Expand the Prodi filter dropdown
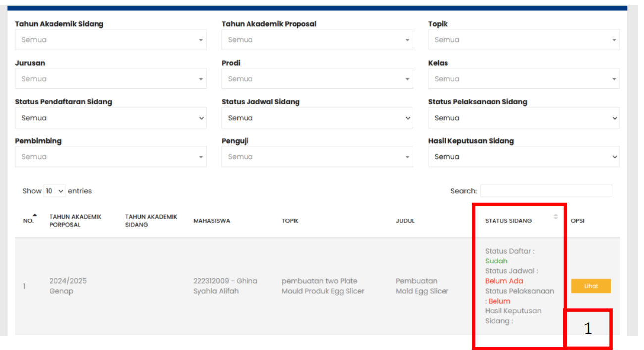644x350 pixels. 317,79
